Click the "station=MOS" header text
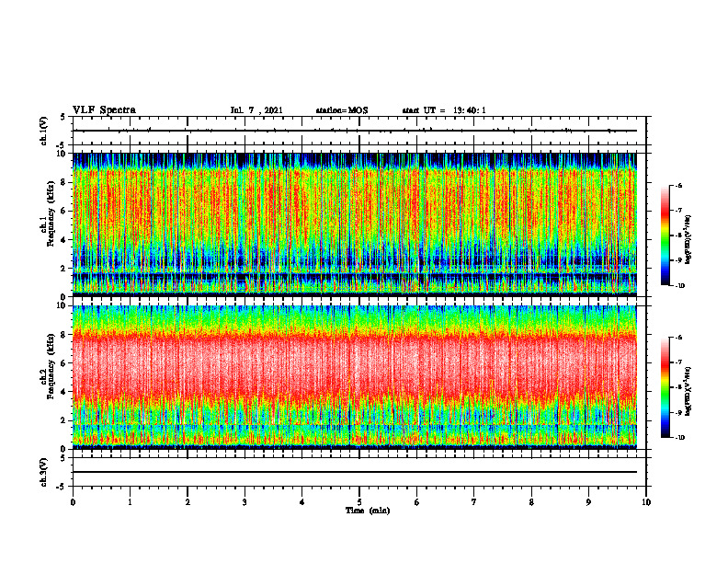The image size is (728, 563). click(342, 110)
